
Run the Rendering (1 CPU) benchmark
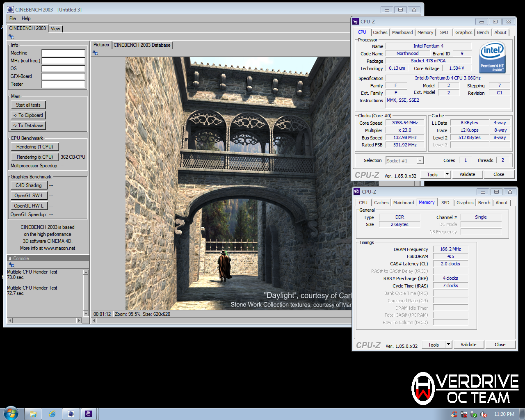pyautogui.click(x=35, y=147)
